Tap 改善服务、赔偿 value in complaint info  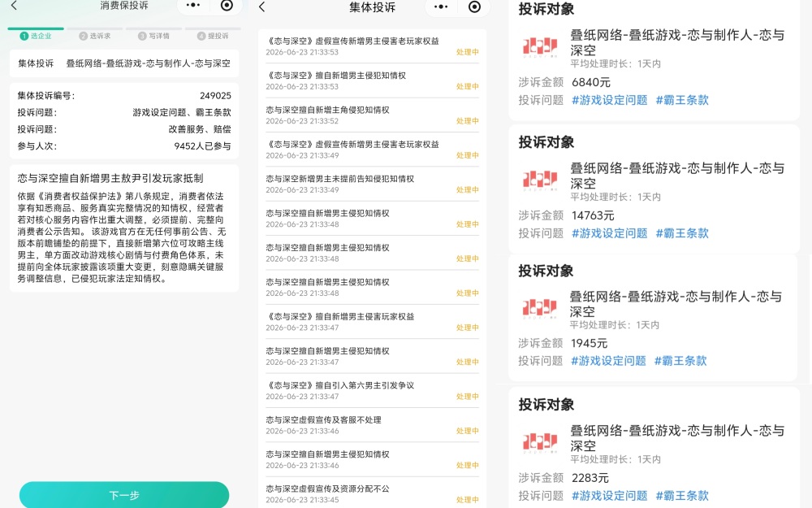tap(200, 129)
